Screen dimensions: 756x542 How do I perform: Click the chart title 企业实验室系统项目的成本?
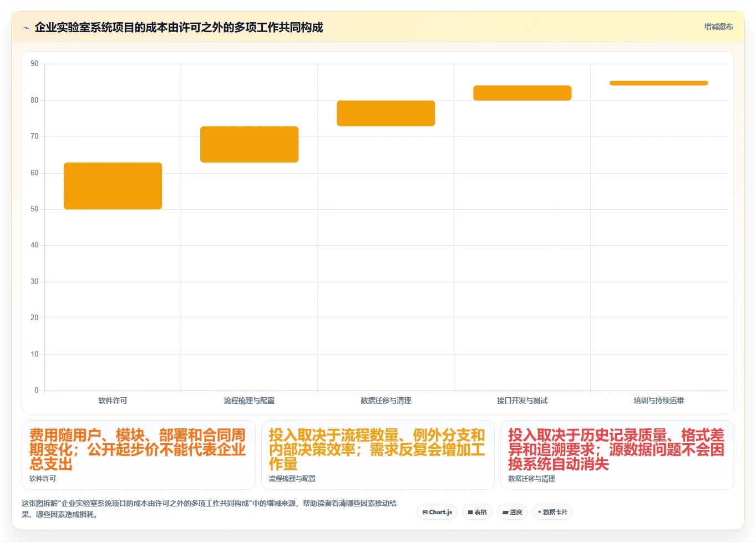[x=179, y=27]
